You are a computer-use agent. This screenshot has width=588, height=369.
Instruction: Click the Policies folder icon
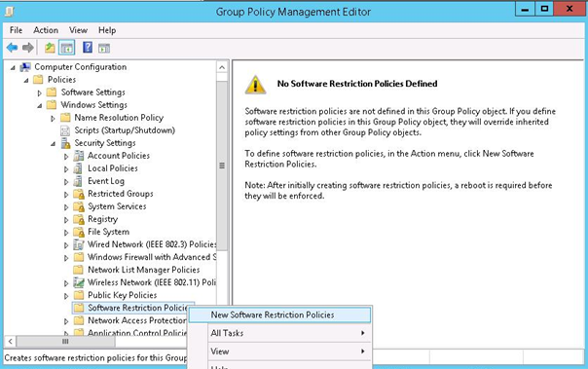tap(38, 80)
